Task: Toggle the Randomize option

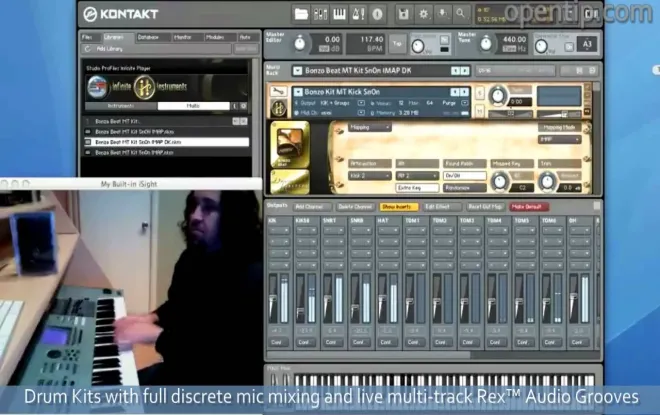Action: 465,188
